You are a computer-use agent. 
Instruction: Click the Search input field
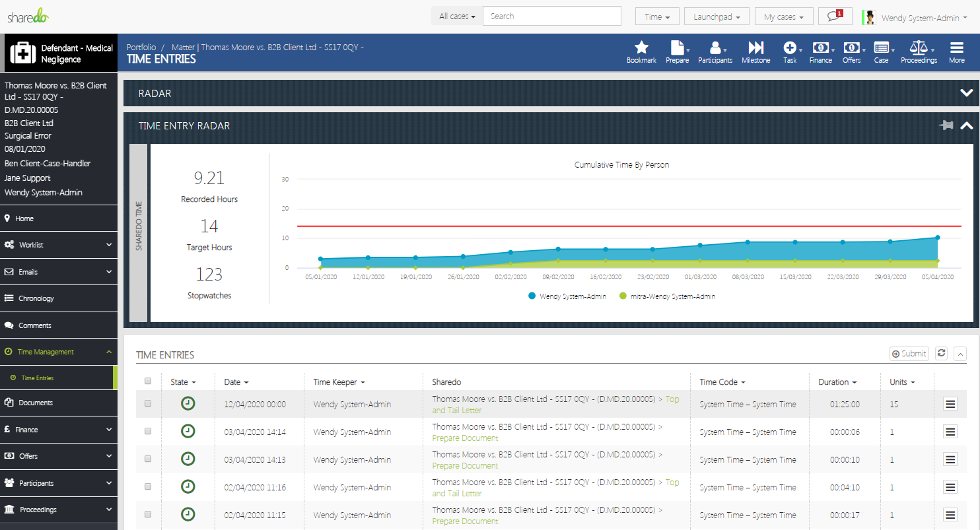tap(551, 17)
